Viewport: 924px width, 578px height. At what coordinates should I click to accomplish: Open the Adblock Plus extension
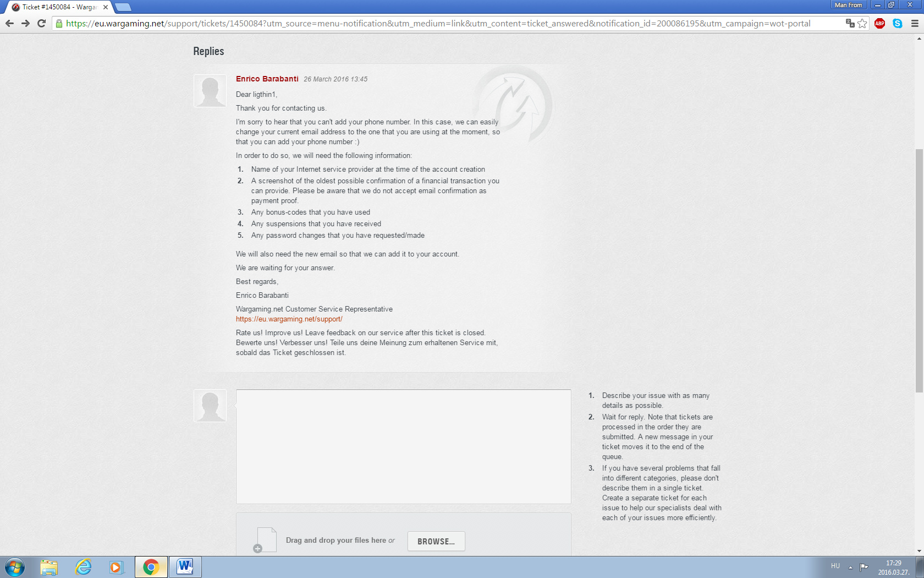tap(879, 23)
